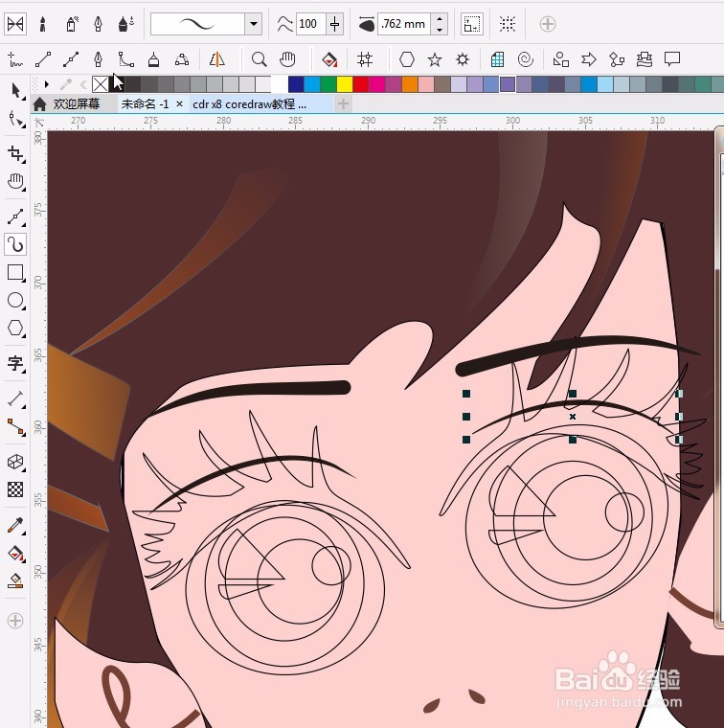Select the Polygon hexagon tool in toolbar
This screenshot has width=724, height=728.
tap(407, 59)
